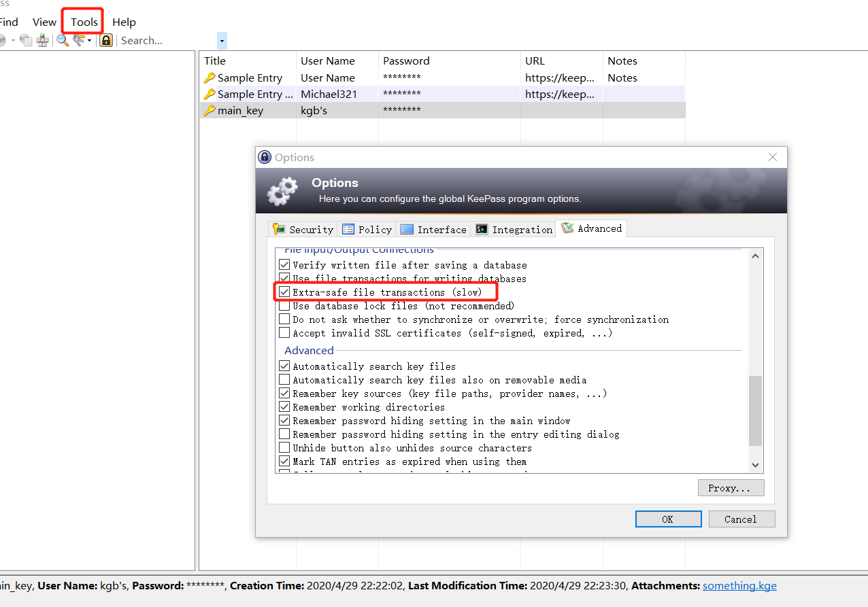Screen dimensions: 868x607
Task: Toggle Mark TAN entries as expired
Action: (x=284, y=462)
